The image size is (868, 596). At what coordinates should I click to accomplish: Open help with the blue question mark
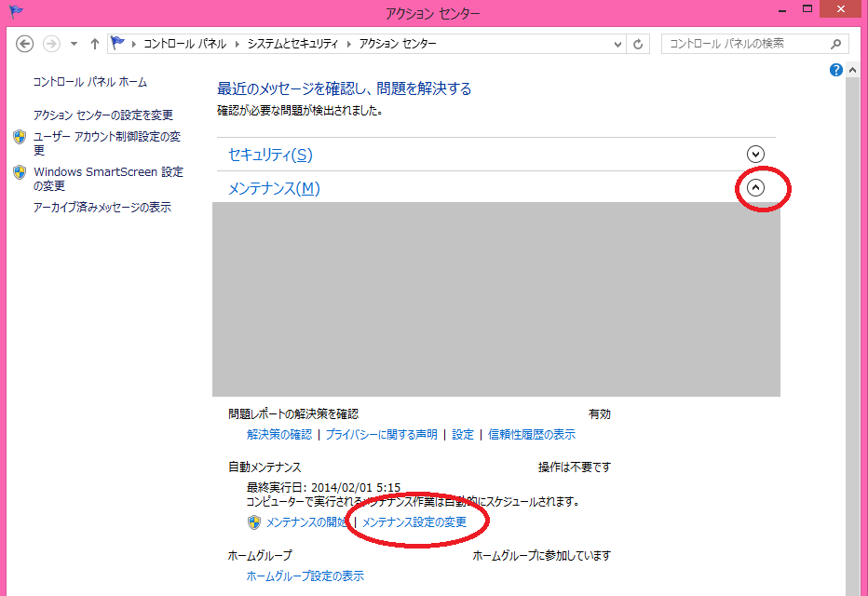(x=836, y=70)
